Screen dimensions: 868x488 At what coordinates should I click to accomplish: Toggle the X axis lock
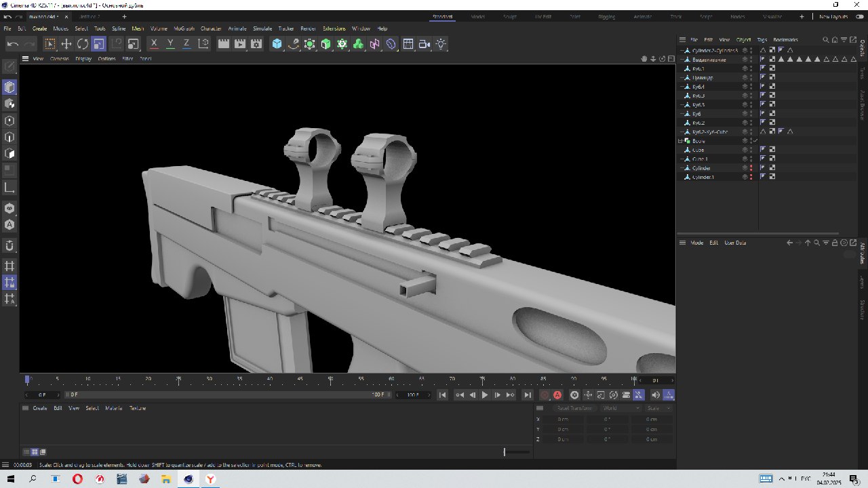[x=154, y=44]
